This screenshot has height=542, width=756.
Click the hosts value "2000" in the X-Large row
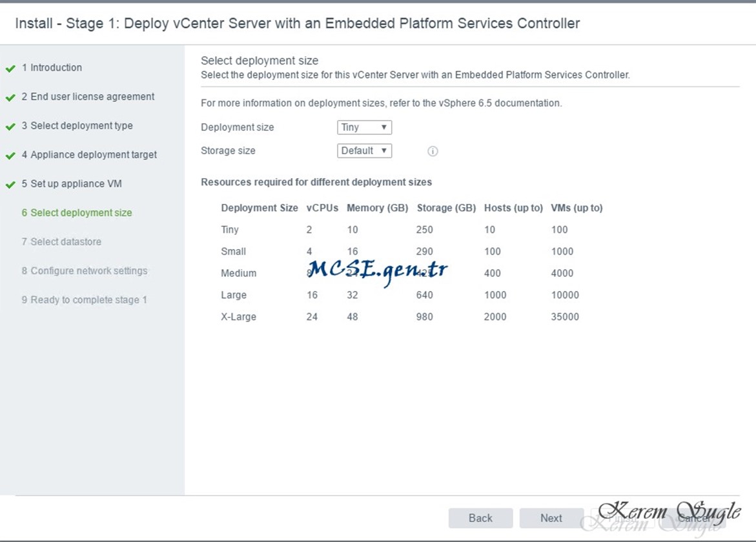(495, 317)
